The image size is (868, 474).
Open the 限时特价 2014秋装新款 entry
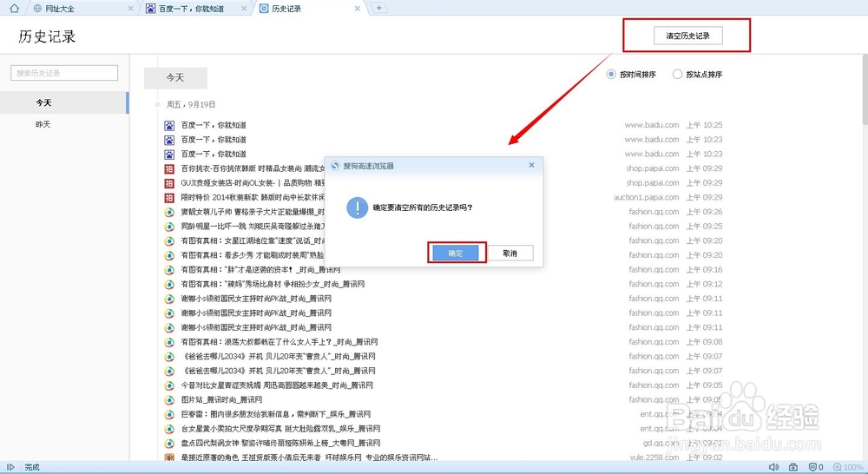(x=253, y=197)
